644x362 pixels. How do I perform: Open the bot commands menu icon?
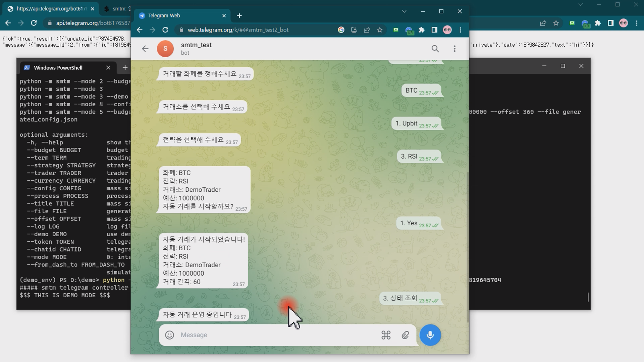(x=386, y=335)
